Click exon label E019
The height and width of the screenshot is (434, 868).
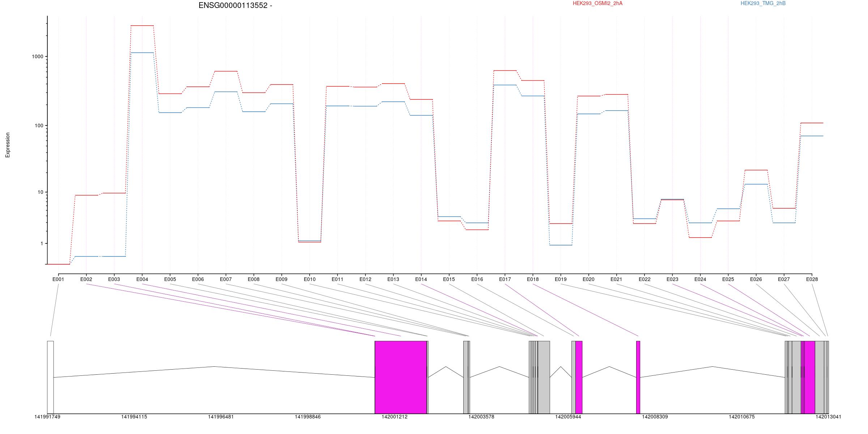[x=561, y=279]
